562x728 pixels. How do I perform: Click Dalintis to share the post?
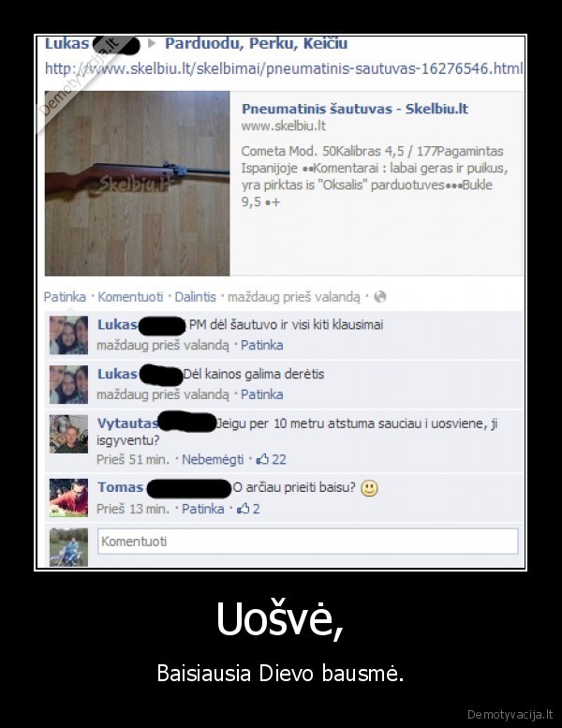tap(195, 297)
